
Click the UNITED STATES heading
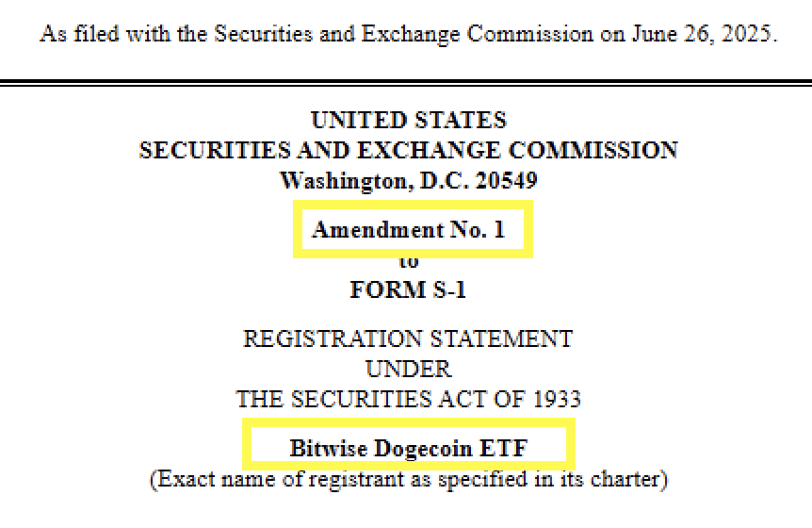click(408, 121)
